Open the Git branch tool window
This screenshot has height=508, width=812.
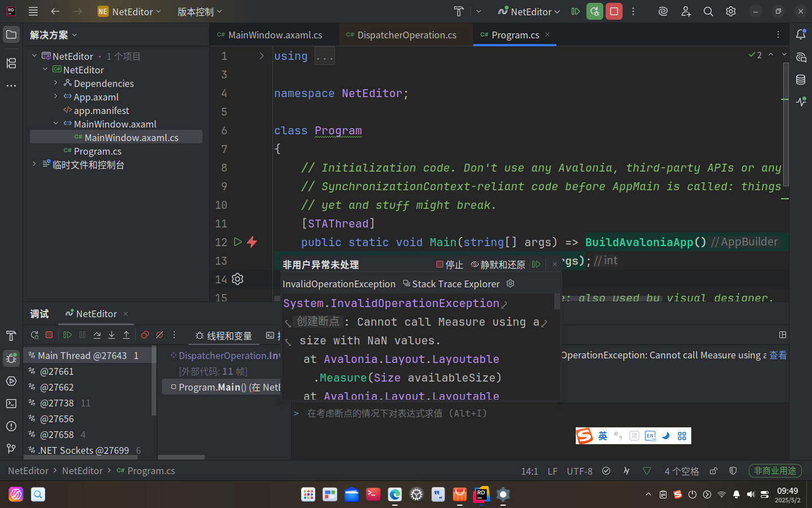(11, 449)
